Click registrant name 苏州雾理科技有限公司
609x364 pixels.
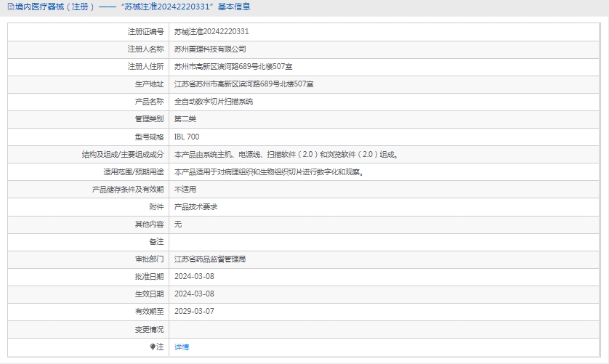[210, 49]
